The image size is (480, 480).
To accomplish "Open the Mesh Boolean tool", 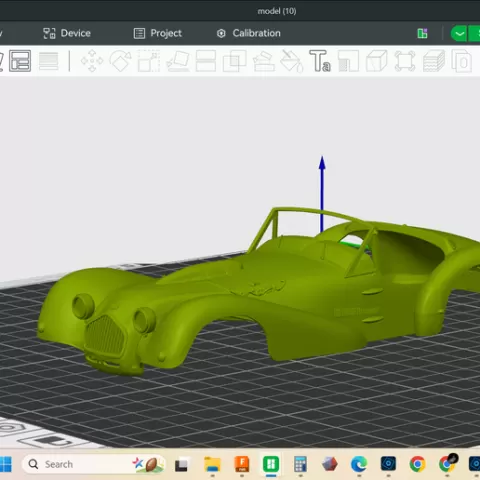I will [234, 61].
